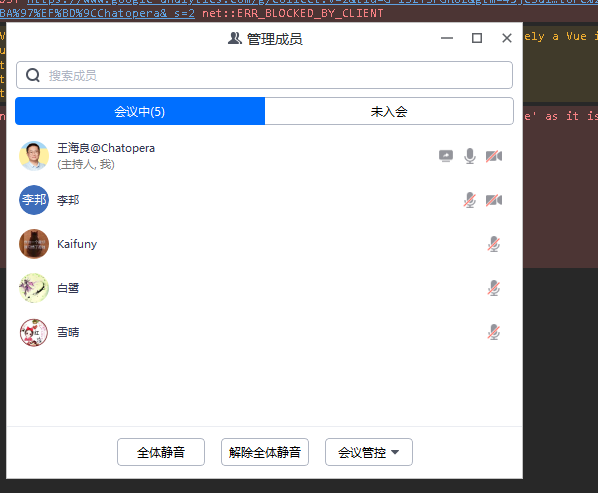
Task: Open 会议管控 dropdown menu
Action: pyautogui.click(x=369, y=452)
